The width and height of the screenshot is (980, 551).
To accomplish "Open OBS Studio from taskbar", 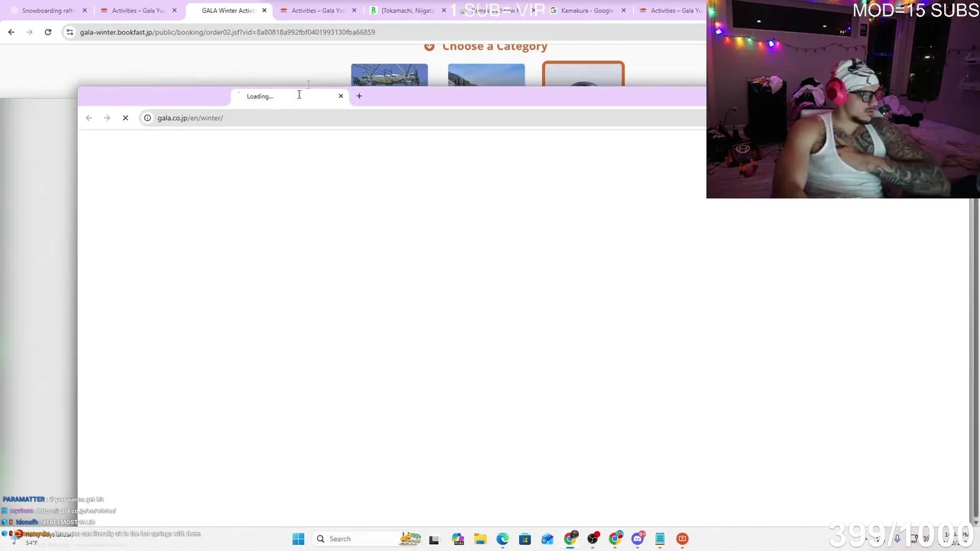I will pos(593,539).
